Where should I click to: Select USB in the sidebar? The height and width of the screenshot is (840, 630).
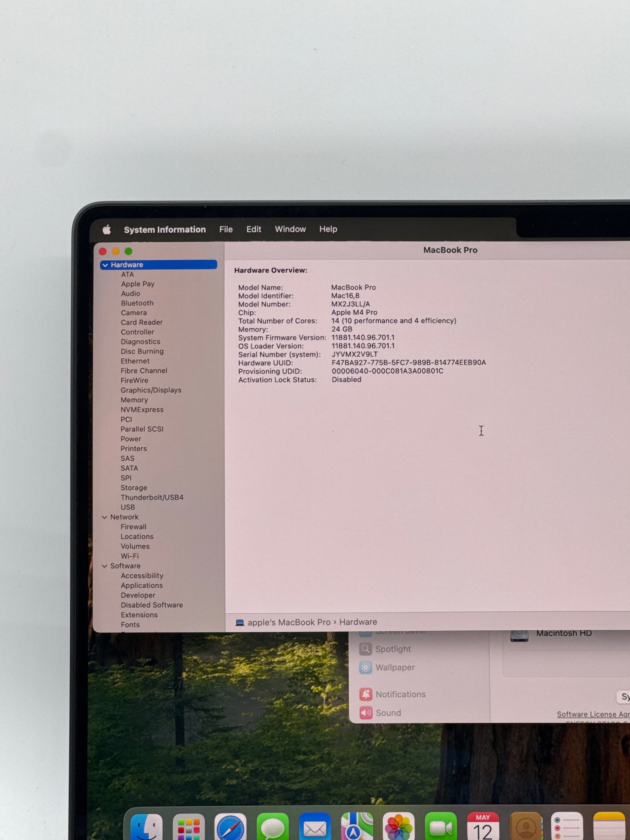pyautogui.click(x=128, y=507)
